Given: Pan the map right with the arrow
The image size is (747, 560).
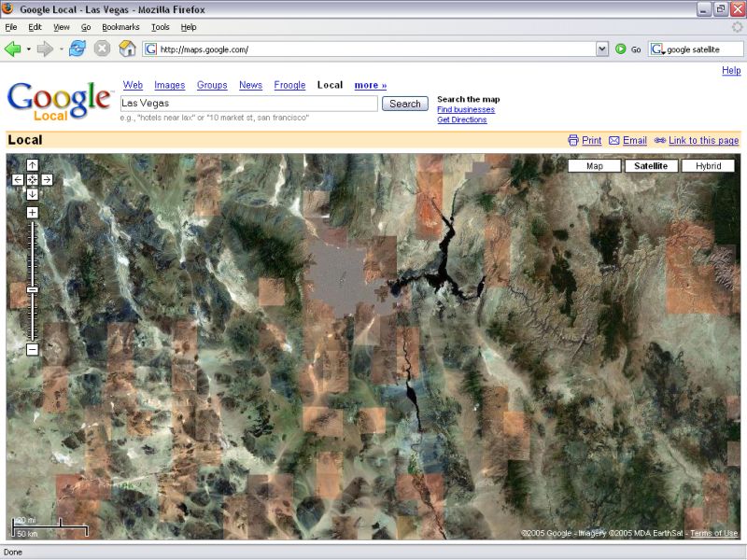Looking at the screenshot, I should [47, 179].
